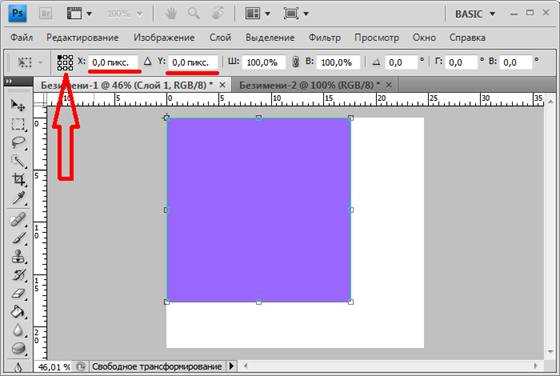Open the Файл menu
Screen dimensions: 560x376
[x=21, y=37]
